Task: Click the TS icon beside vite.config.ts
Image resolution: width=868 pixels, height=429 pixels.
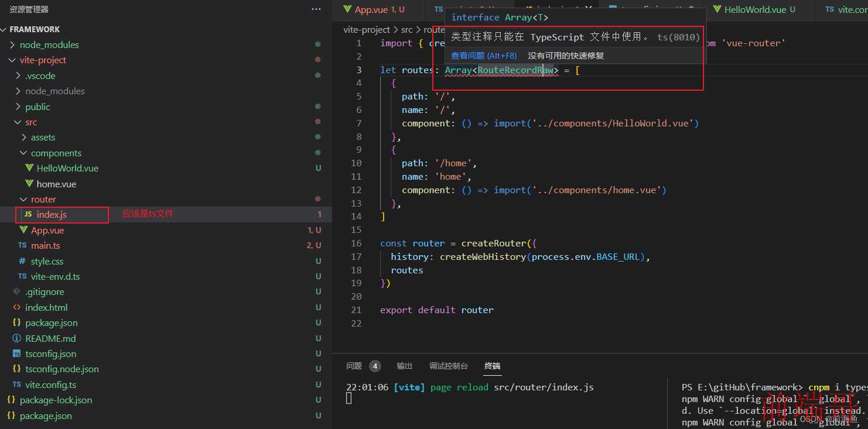Action: tap(16, 385)
